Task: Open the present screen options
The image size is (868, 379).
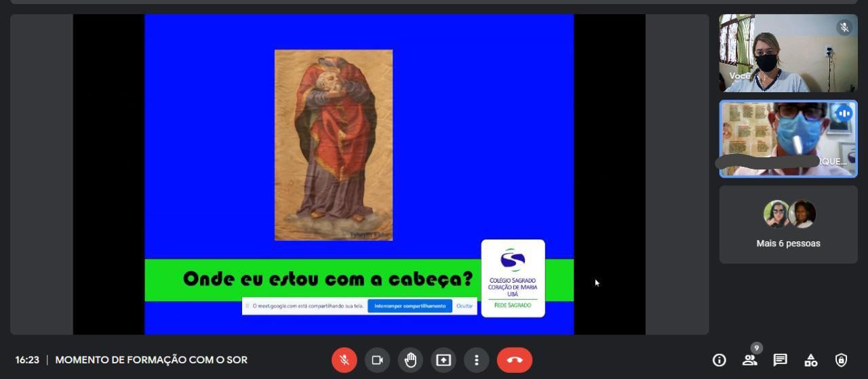Action: point(443,360)
